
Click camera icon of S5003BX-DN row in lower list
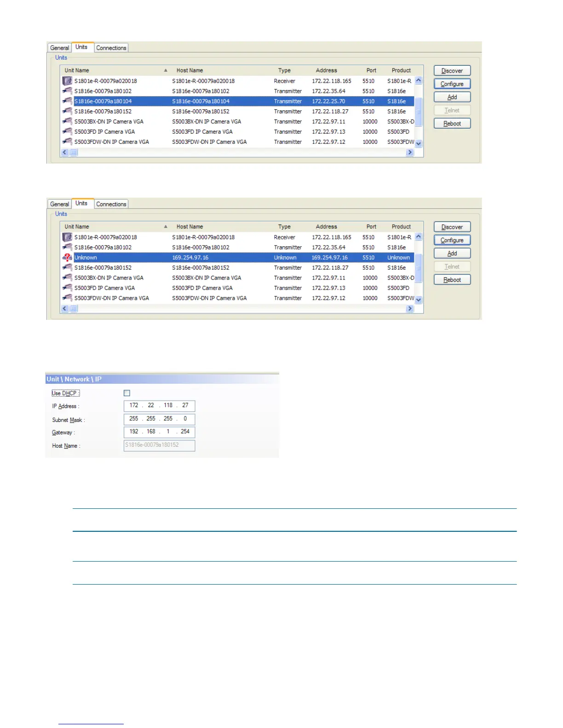(x=67, y=278)
